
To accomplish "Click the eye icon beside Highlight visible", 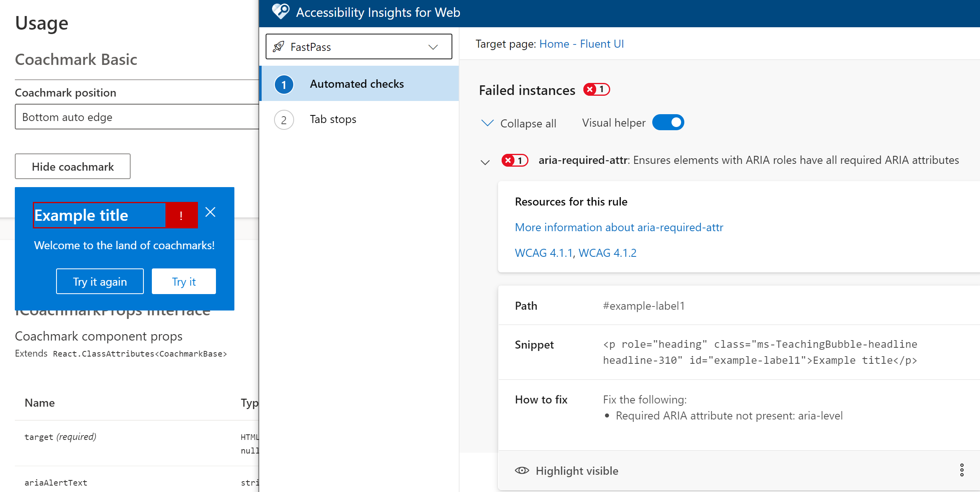I will coord(522,470).
